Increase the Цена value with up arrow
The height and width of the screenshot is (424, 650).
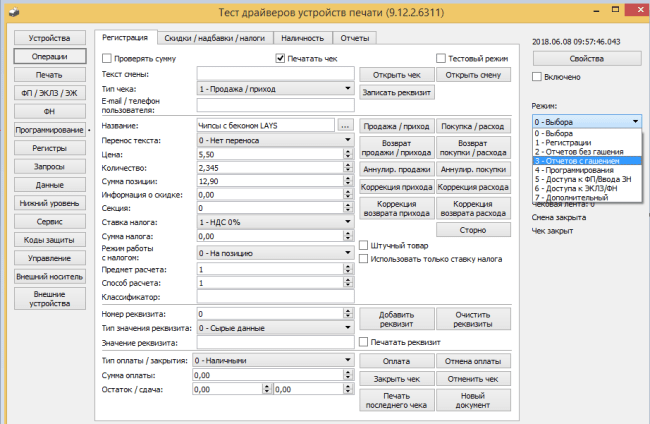click(348, 151)
